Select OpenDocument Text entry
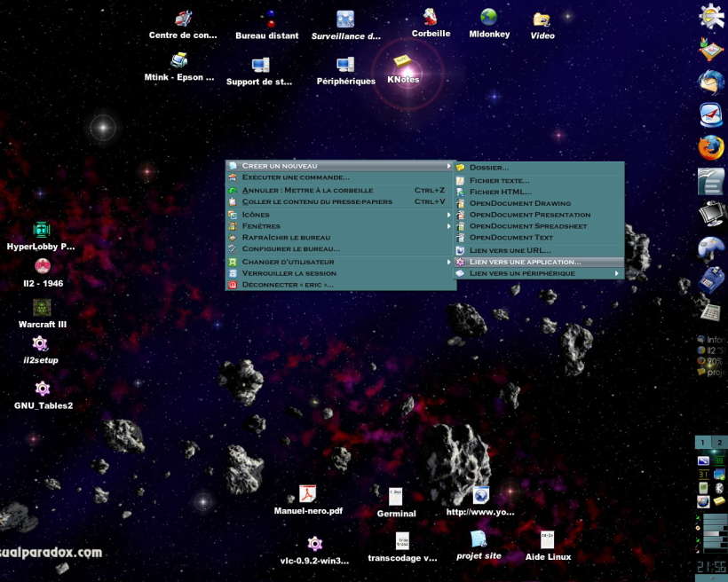Viewport: 728px width, 582px height. 539,237
